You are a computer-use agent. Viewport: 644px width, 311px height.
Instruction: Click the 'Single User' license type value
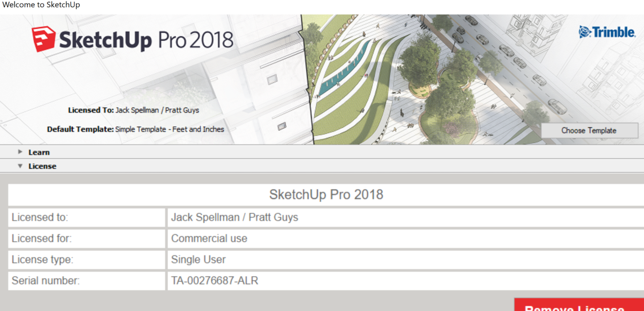point(198,259)
